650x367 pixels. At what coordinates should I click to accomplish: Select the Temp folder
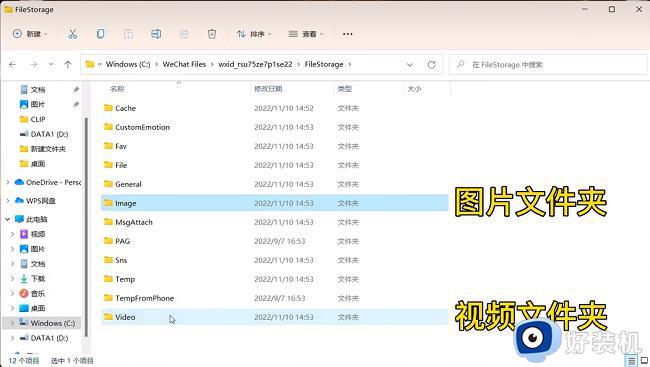(x=274, y=279)
